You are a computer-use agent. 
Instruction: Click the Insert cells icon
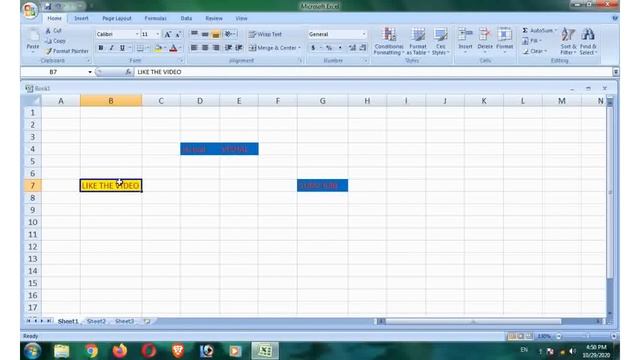pyautogui.click(x=465, y=34)
